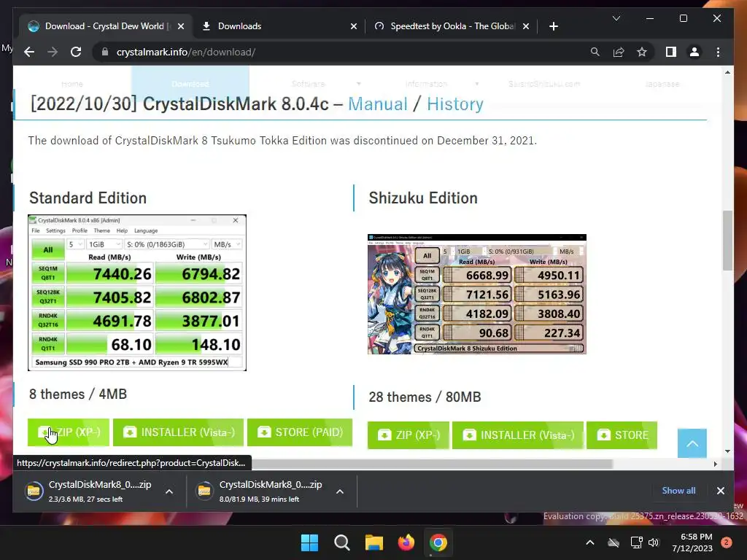The image size is (747, 560).
Task: Open the tab search dropdown
Action: (x=616, y=18)
